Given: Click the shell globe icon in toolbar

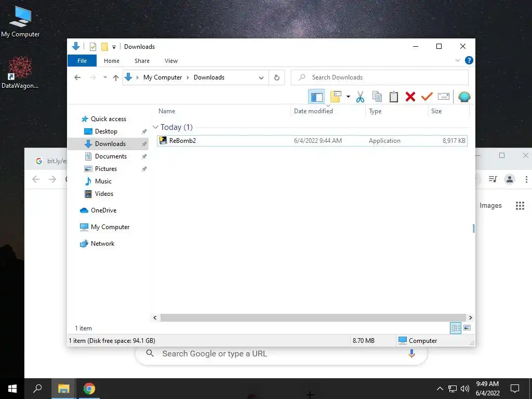Looking at the screenshot, I should (464, 97).
